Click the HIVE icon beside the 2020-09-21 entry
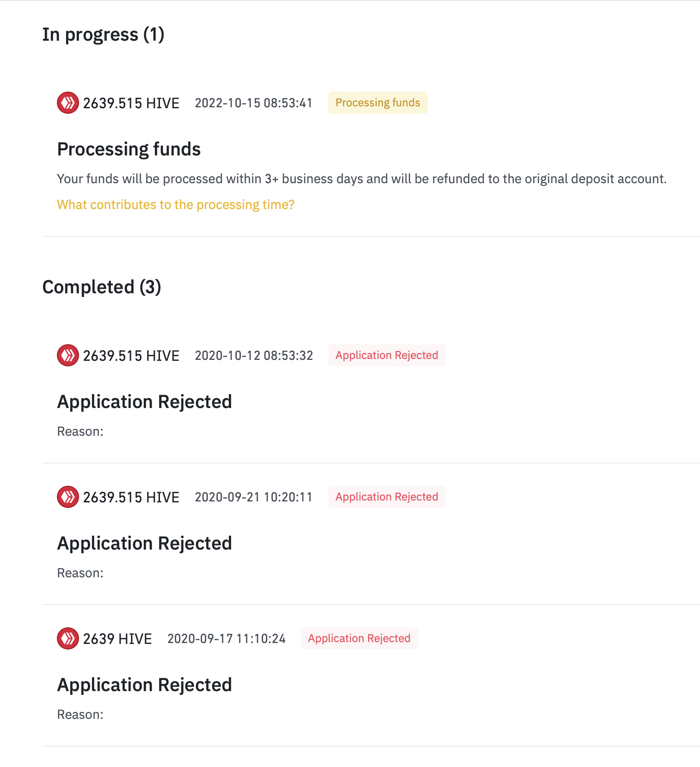The image size is (700, 767). coord(68,497)
